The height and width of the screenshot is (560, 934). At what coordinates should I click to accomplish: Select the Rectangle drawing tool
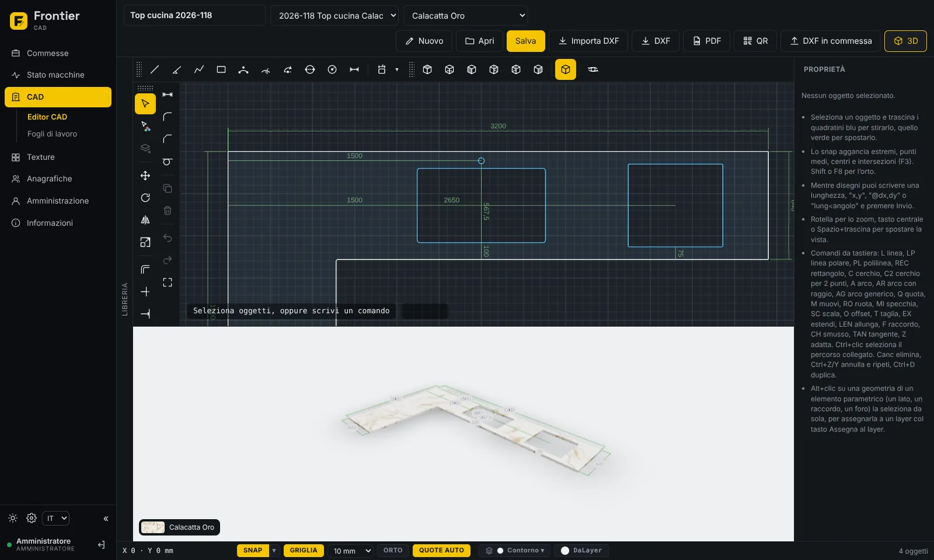click(221, 69)
